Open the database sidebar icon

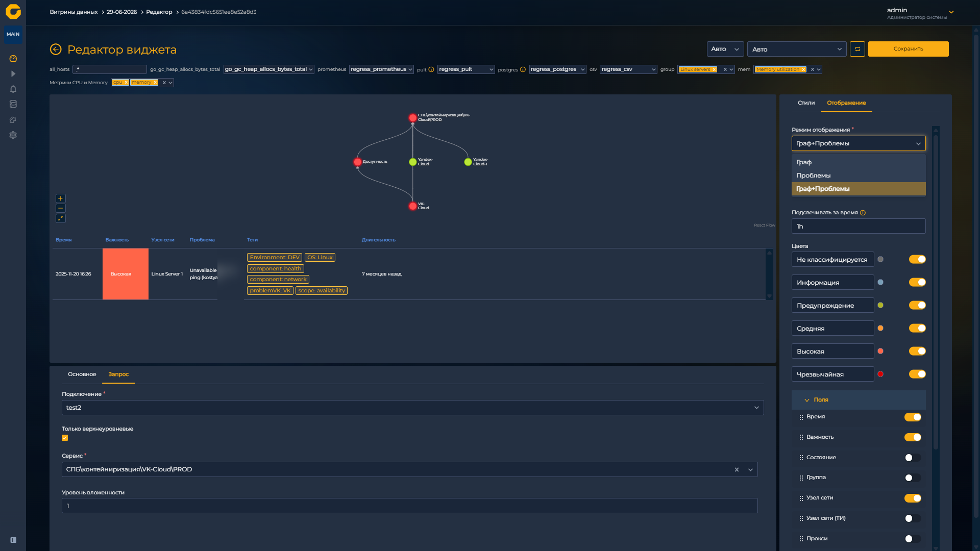pos(13,105)
